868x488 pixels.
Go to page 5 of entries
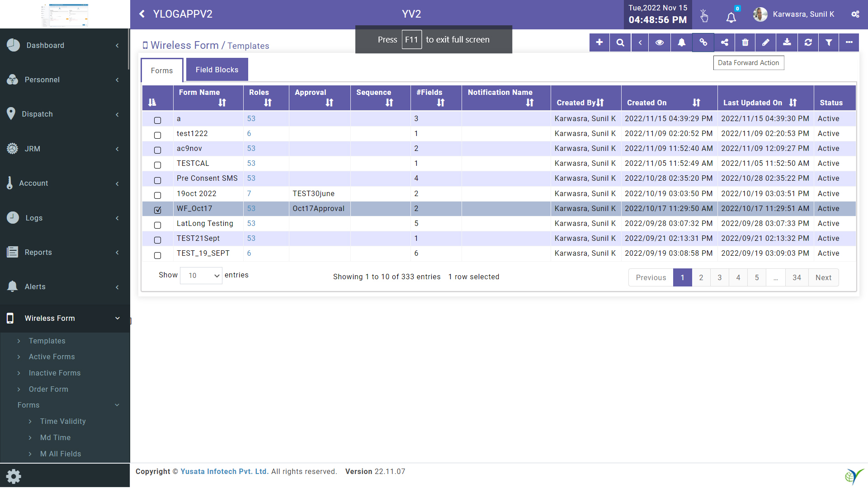tap(757, 277)
